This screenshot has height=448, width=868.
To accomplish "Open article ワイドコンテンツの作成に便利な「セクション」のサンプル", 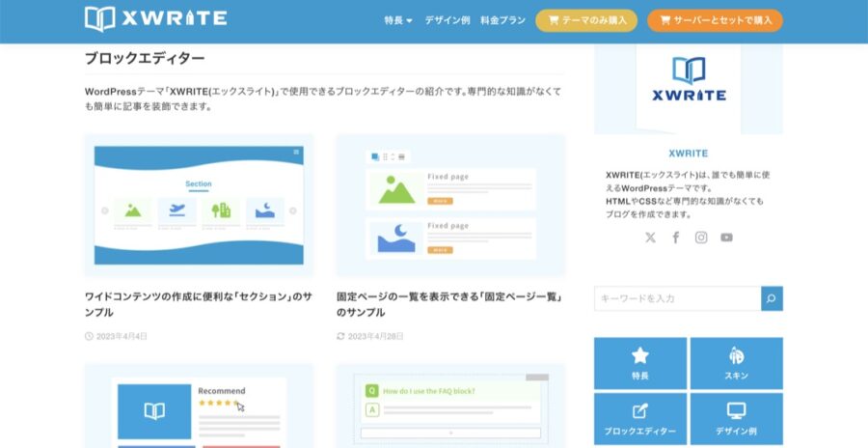I will point(198,304).
